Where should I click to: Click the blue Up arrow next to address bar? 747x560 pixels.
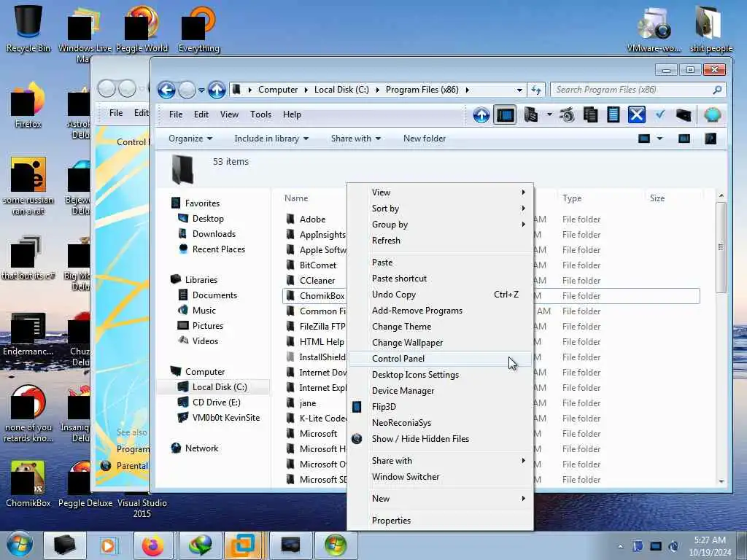point(217,90)
